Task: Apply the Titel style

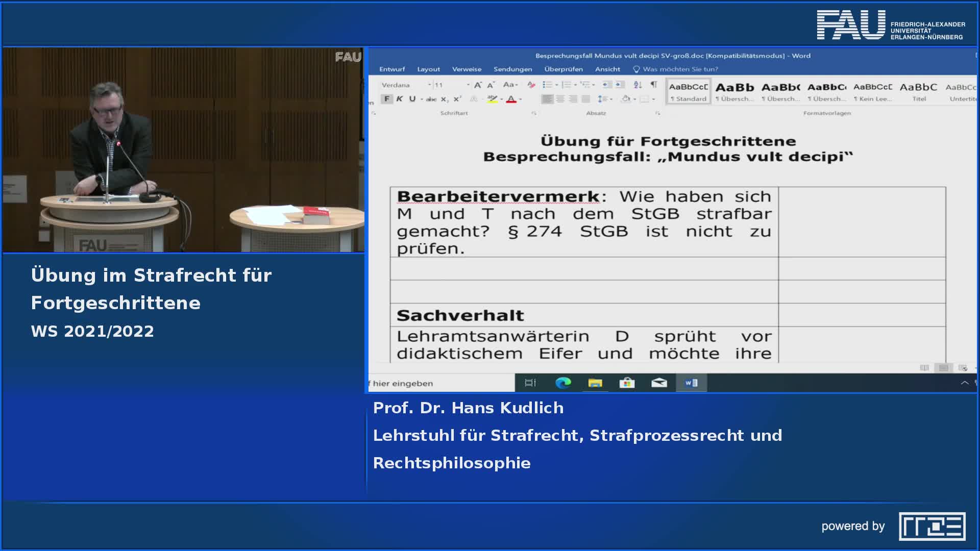Action: coord(918,92)
